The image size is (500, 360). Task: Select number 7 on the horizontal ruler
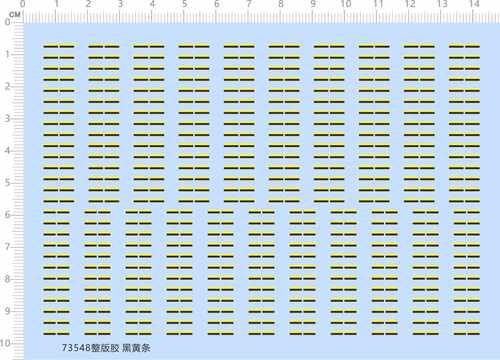pyautogui.click(x=249, y=4)
